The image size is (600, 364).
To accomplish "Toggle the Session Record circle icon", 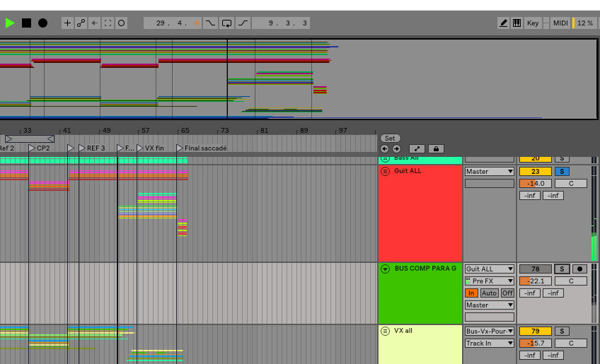I will coord(121,23).
